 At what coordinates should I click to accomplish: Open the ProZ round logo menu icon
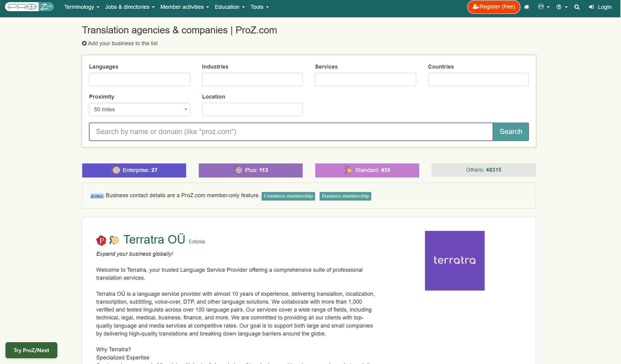click(x=543, y=7)
